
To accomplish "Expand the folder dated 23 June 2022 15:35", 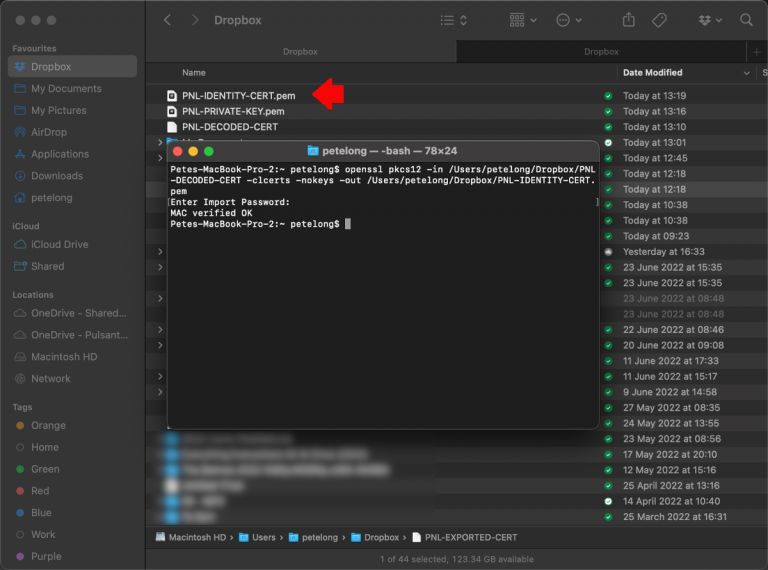I will click(160, 267).
